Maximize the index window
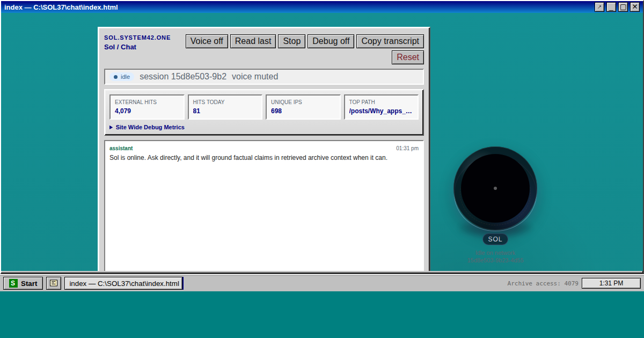This screenshot has height=338, width=644. point(623,7)
